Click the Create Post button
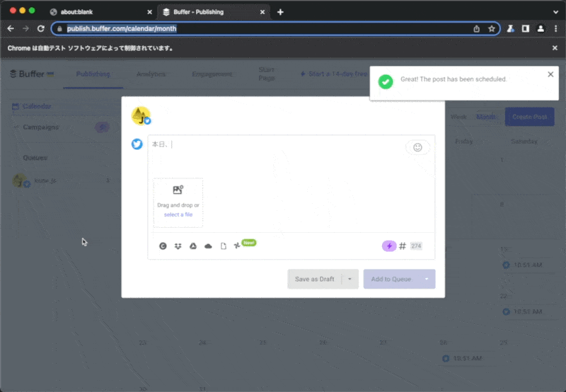The image size is (566, 392). point(529,117)
